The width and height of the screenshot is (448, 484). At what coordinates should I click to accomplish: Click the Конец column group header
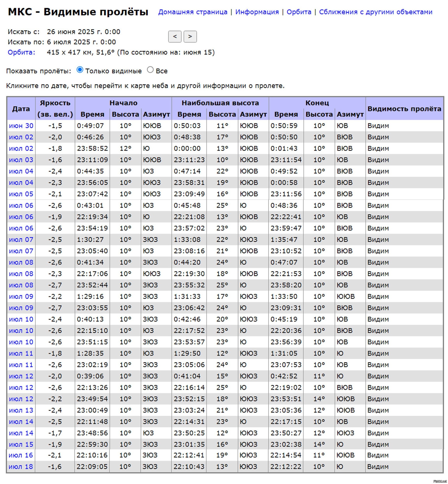point(317,103)
